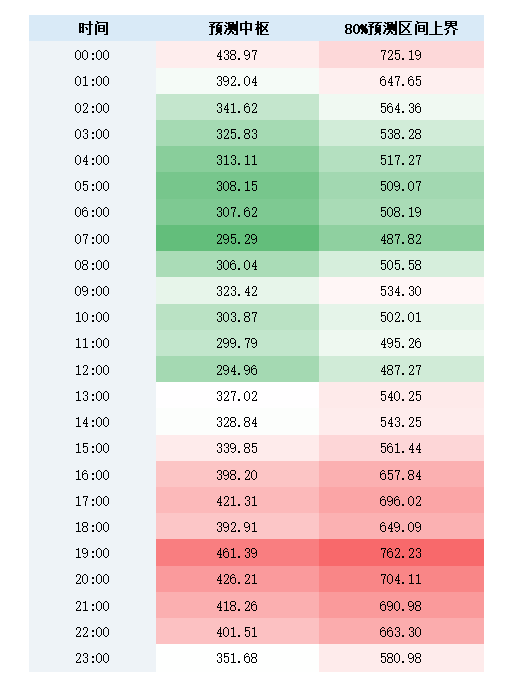
Task: Click the 327.02 white cell
Action: (237, 396)
